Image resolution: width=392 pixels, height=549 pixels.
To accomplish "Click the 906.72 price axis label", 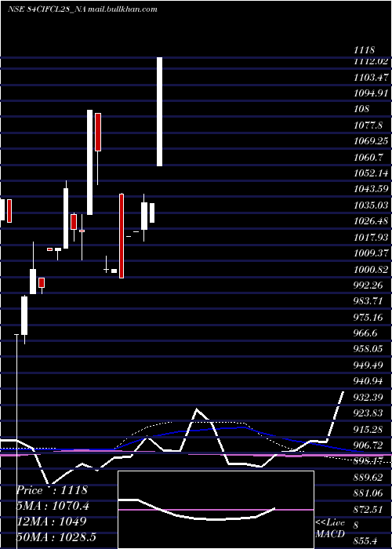I will click(368, 445).
